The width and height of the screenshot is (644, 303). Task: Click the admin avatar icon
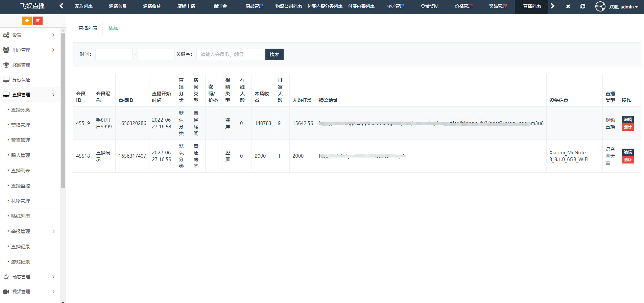point(600,6)
